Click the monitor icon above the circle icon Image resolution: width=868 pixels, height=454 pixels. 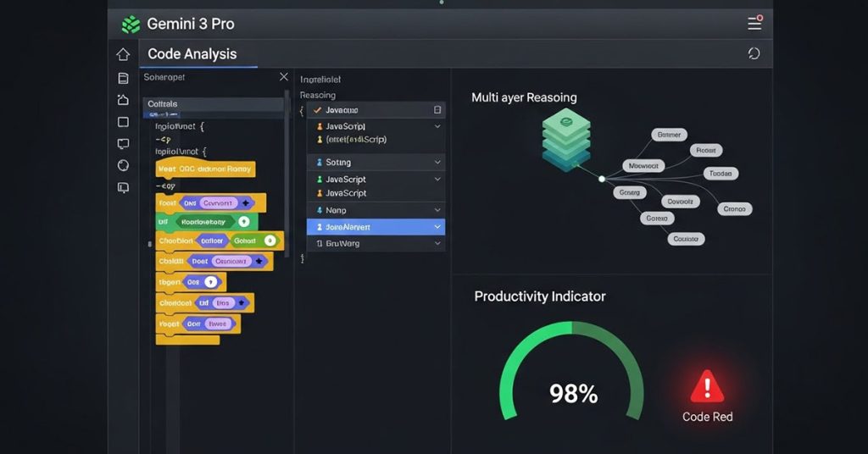point(123,144)
